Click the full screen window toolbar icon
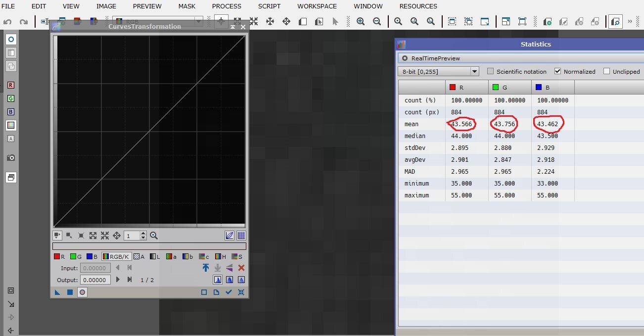This screenshot has height=336, width=644. 522,22
